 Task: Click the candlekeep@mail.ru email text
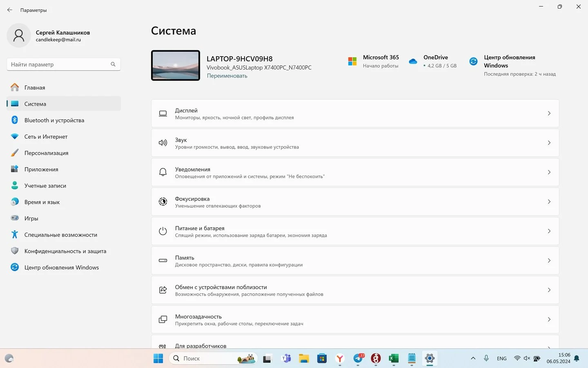tap(58, 40)
